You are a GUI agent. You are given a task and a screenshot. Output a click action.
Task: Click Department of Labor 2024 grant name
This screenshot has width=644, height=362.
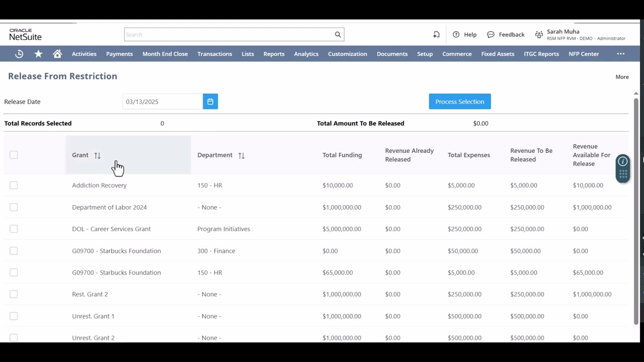(109, 207)
